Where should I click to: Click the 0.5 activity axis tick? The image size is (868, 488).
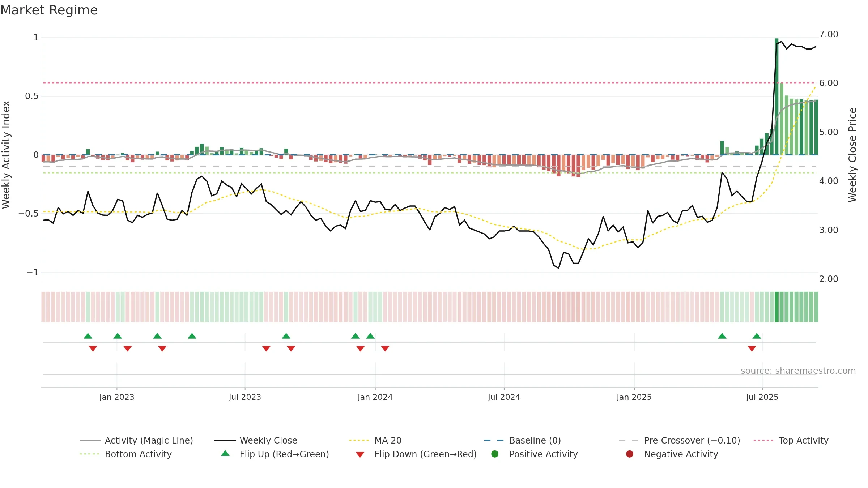(x=31, y=96)
